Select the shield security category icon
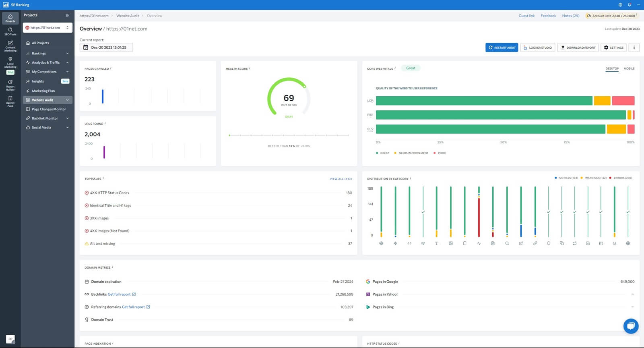 point(549,243)
